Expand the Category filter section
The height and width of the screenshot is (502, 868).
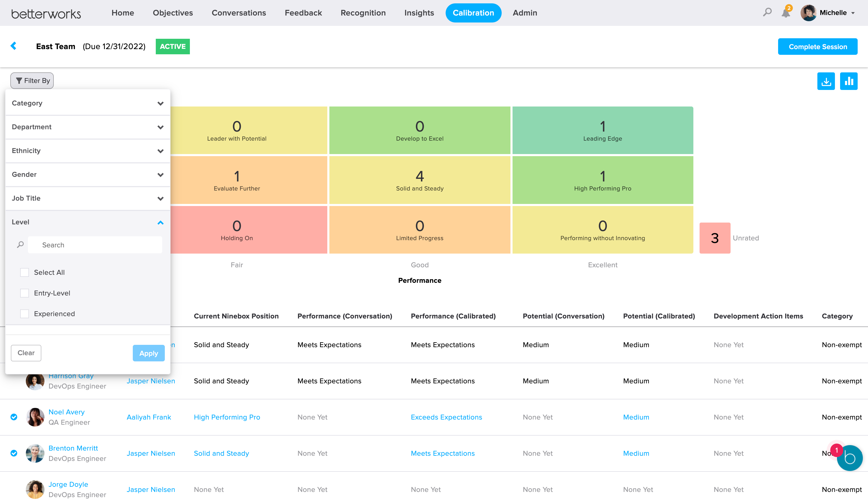(160, 103)
